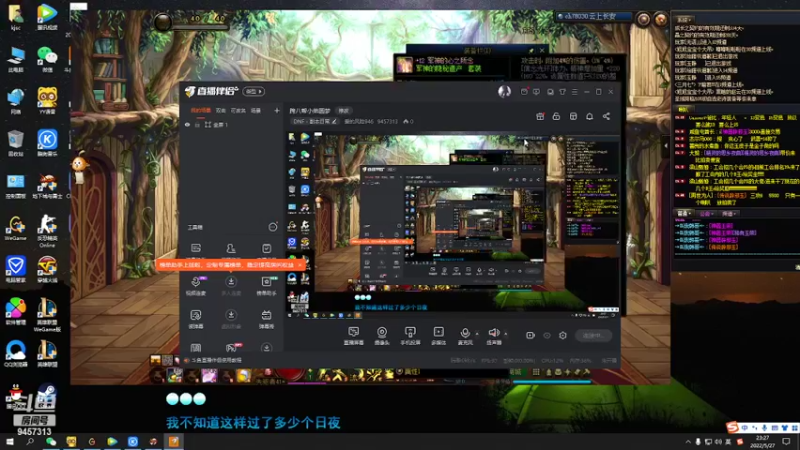Click the live preview thumbnail area
Image resolution: width=800 pixels, height=450 pixels.
(453, 227)
